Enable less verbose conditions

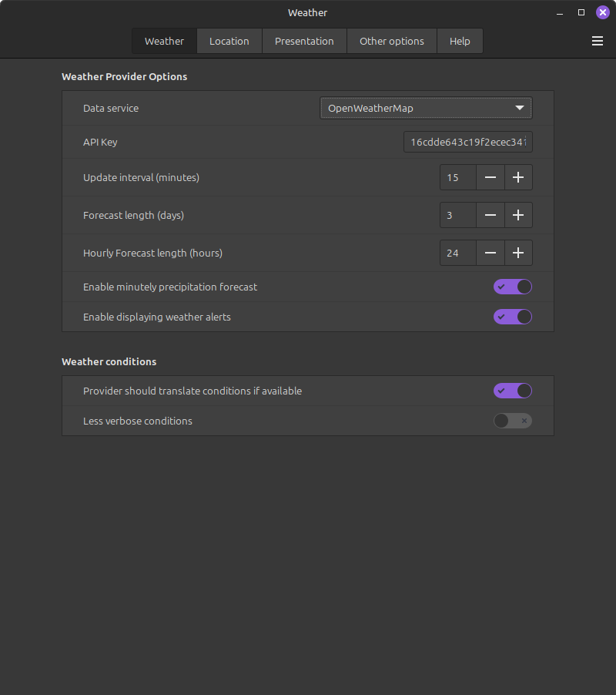[x=513, y=421]
